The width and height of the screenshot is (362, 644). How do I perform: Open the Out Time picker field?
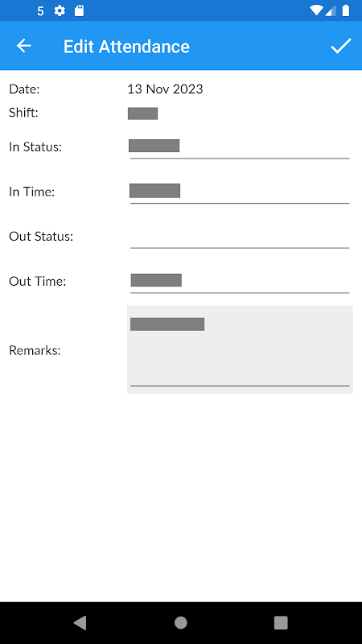point(240,282)
